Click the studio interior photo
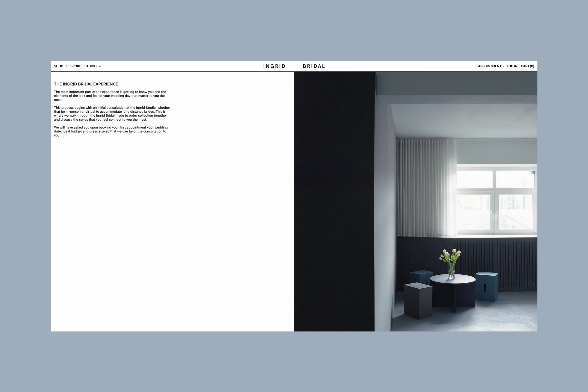 coord(416,202)
